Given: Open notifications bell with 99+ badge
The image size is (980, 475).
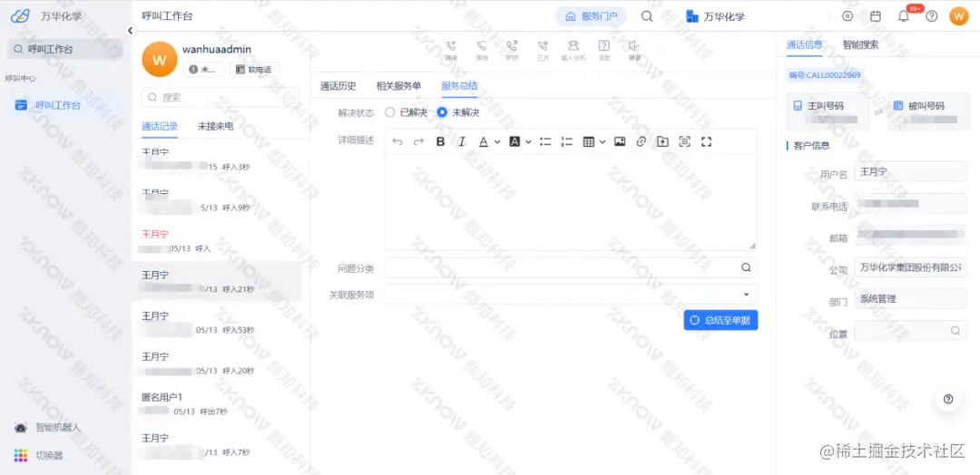Looking at the screenshot, I should coord(904,16).
